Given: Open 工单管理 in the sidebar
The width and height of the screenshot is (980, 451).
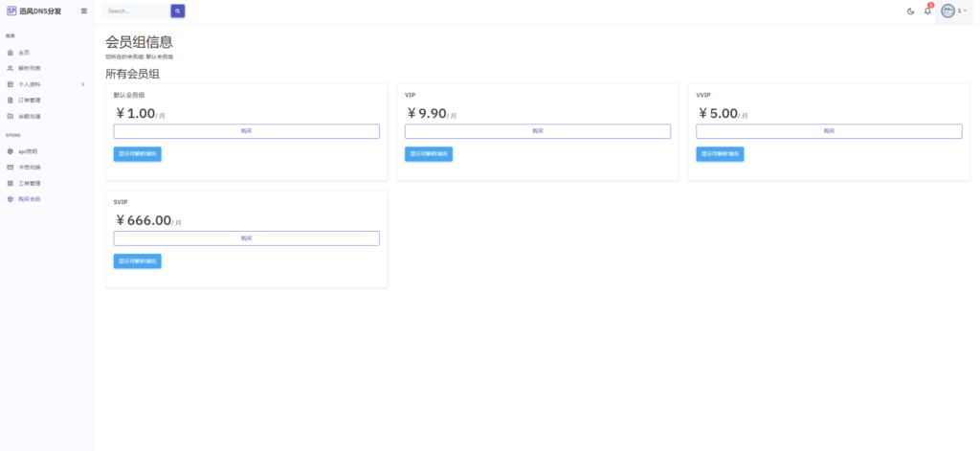Looking at the screenshot, I should [30, 183].
